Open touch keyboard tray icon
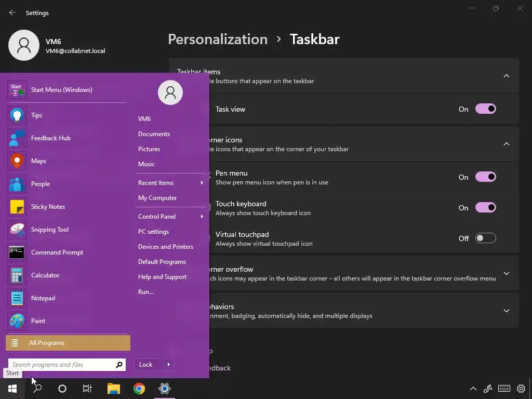Image resolution: width=532 pixels, height=399 pixels. point(504,389)
